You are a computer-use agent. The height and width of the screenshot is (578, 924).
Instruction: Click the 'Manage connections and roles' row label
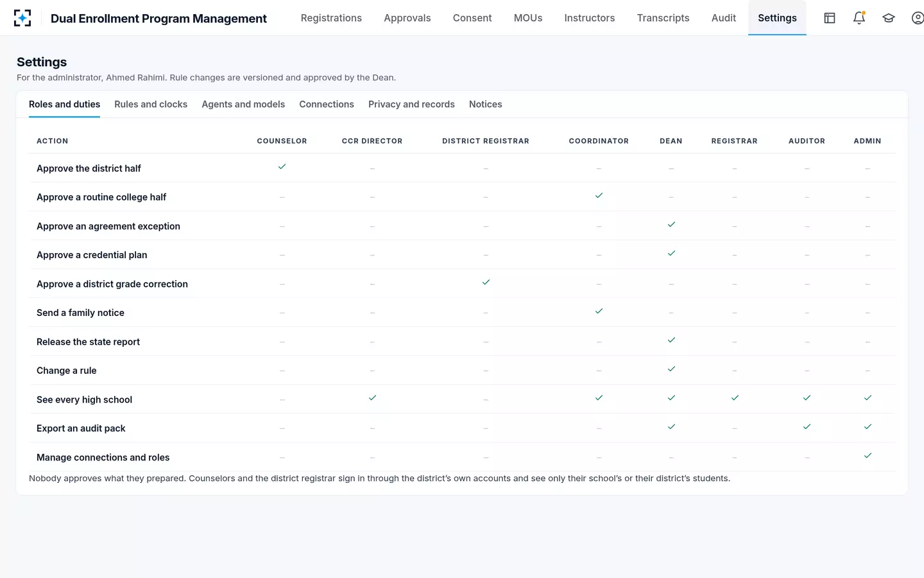click(103, 457)
